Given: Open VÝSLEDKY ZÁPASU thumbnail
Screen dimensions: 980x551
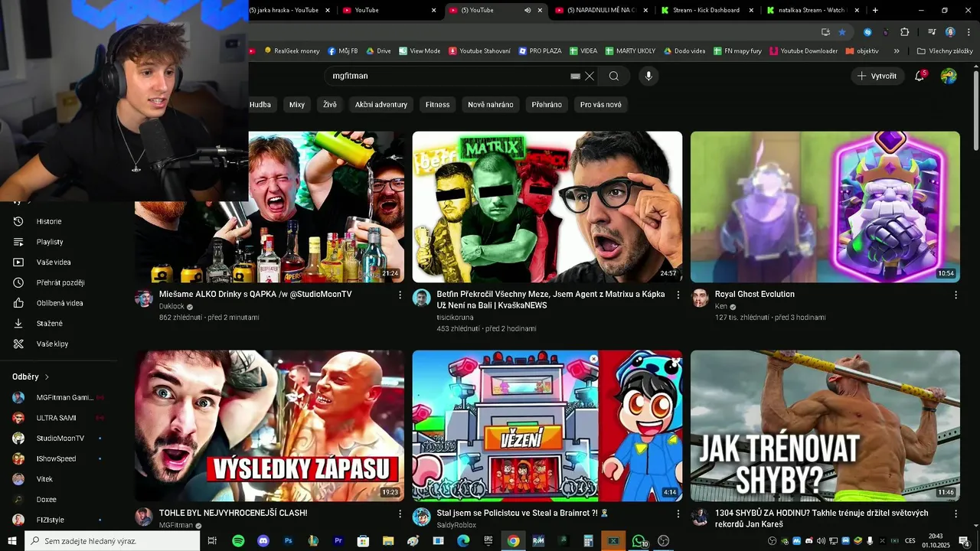Looking at the screenshot, I should pos(269,426).
